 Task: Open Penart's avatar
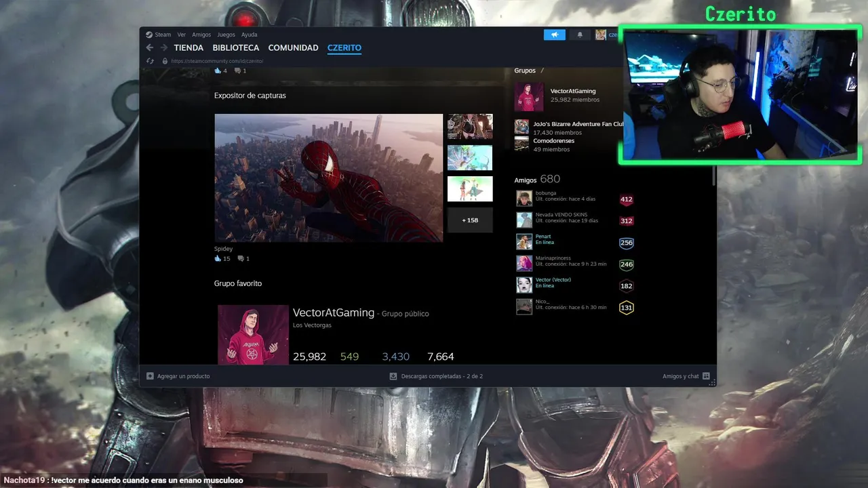(524, 242)
